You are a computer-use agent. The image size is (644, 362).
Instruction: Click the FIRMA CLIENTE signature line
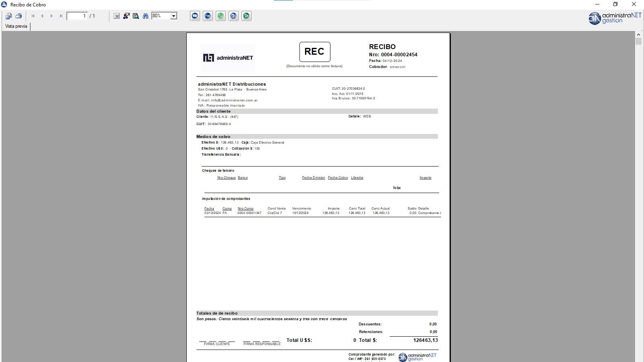click(x=217, y=343)
